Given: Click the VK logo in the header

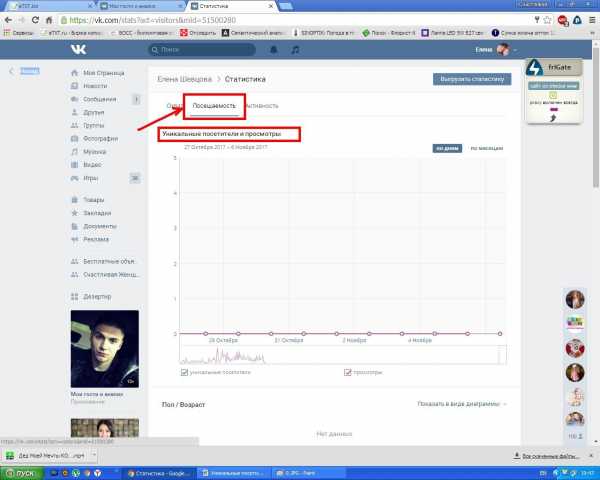Looking at the screenshot, I should pyautogui.click(x=78, y=49).
